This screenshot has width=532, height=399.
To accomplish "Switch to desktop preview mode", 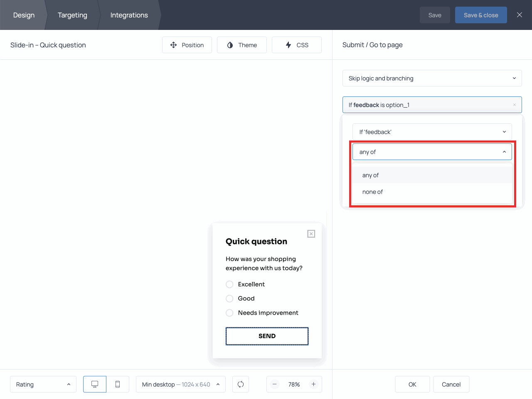I will pos(95,384).
